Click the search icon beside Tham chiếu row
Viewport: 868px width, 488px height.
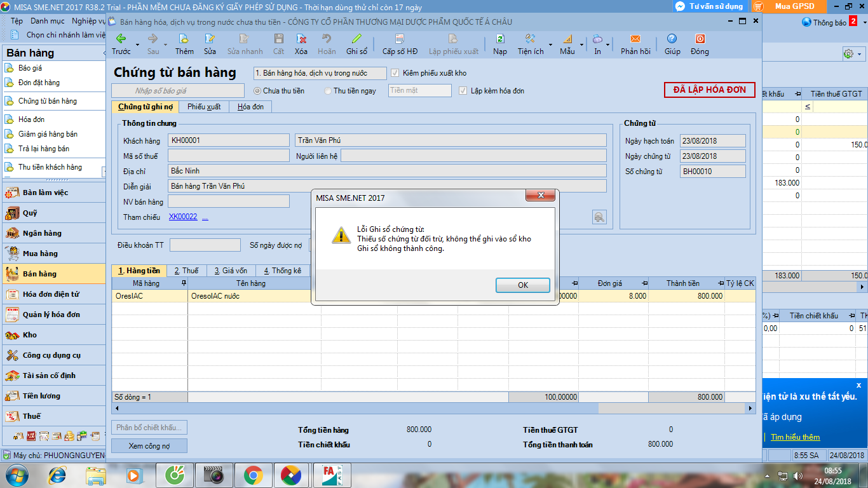(x=599, y=217)
